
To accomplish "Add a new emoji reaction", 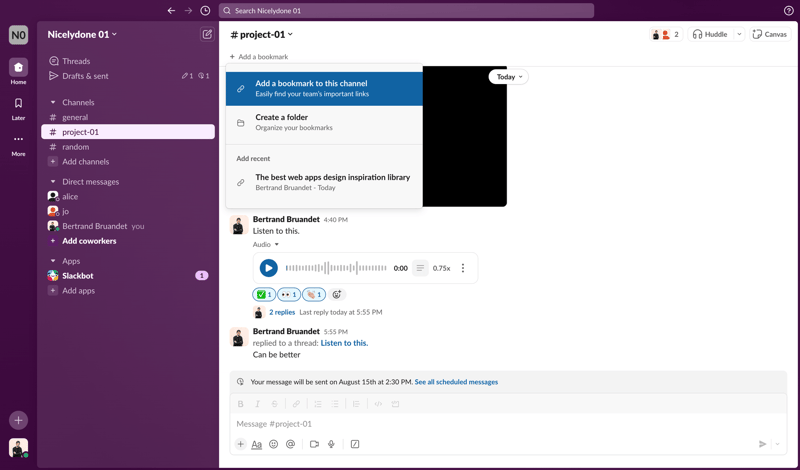I will coord(337,294).
